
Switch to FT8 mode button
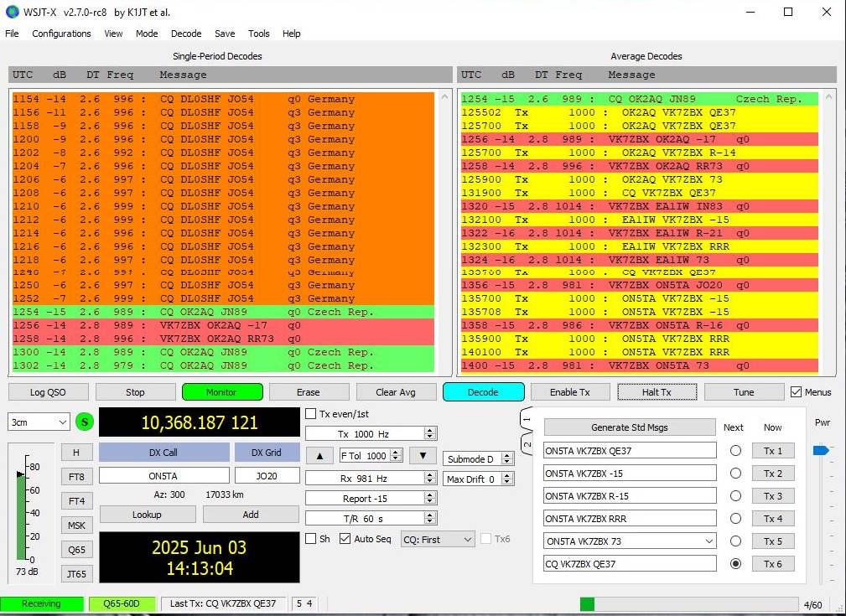(76, 477)
